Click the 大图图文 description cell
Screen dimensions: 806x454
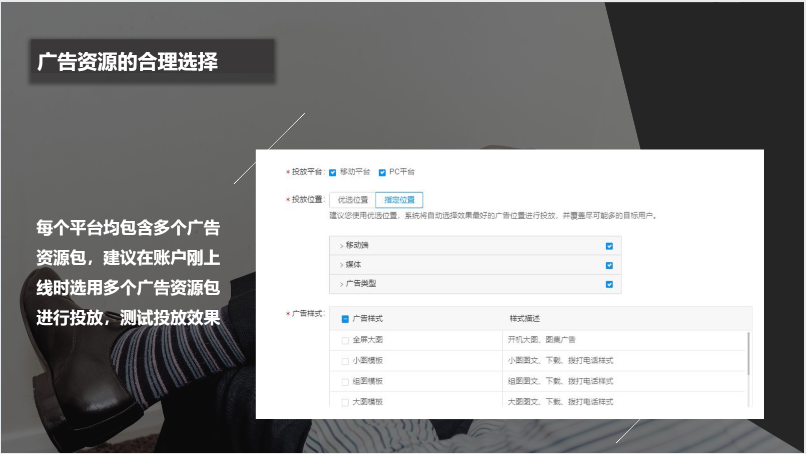pos(560,402)
